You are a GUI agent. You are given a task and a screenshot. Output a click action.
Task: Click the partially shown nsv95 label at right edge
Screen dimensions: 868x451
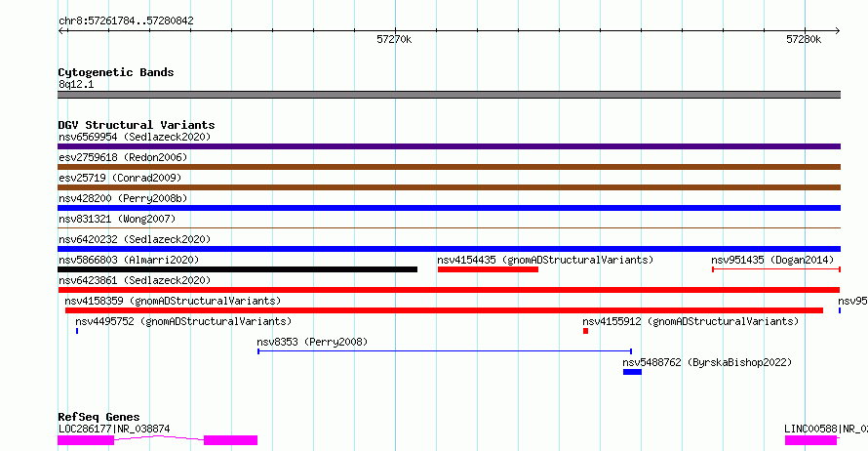click(852, 301)
